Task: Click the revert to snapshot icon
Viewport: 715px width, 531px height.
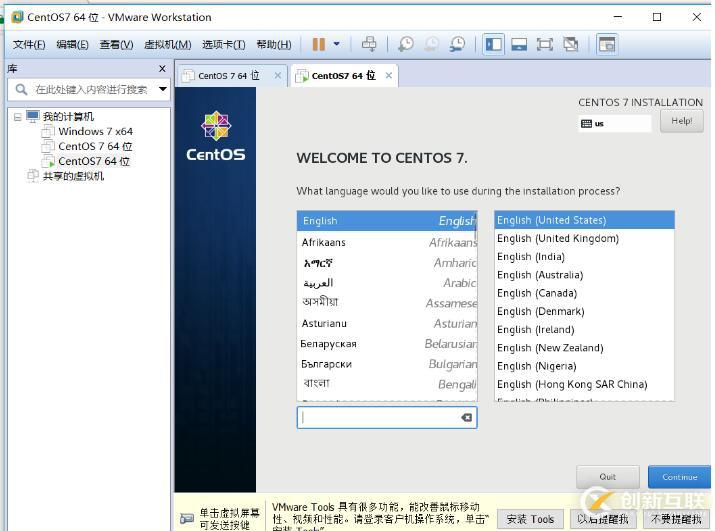Action: pyautogui.click(x=431, y=44)
